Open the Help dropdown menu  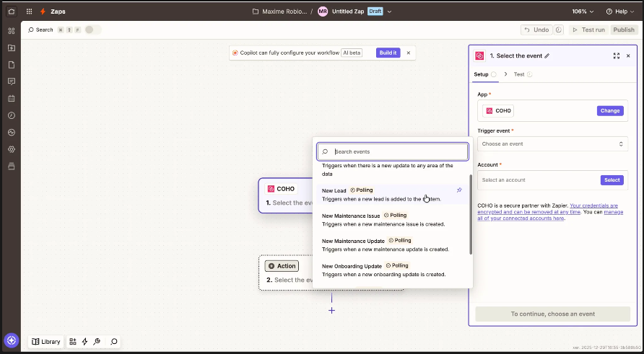pos(620,12)
